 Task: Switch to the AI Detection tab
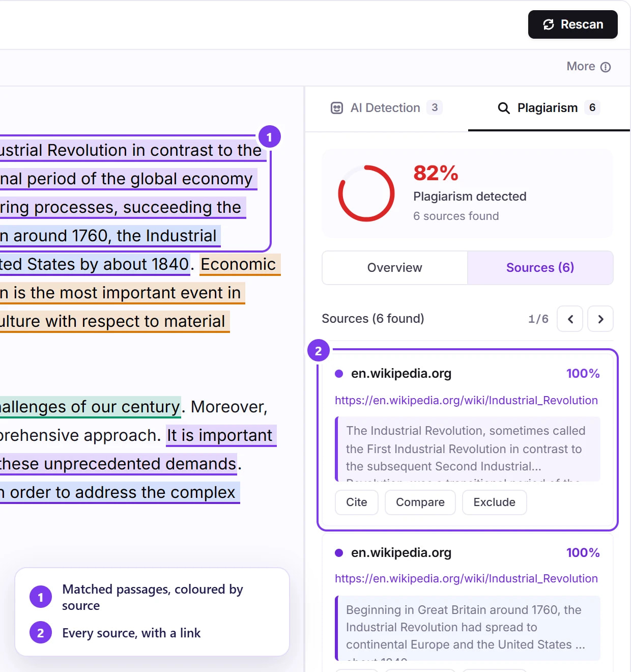coord(386,108)
